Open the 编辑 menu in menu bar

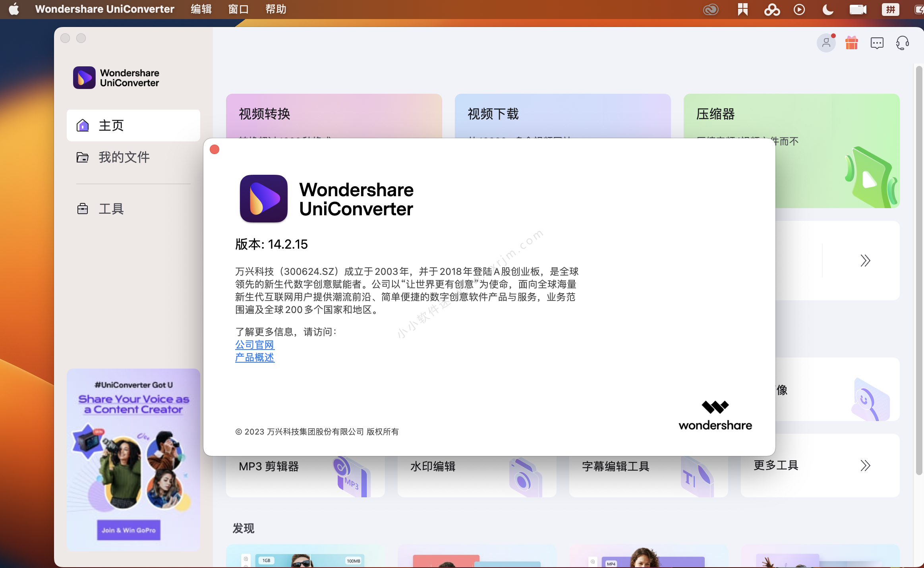pyautogui.click(x=201, y=9)
